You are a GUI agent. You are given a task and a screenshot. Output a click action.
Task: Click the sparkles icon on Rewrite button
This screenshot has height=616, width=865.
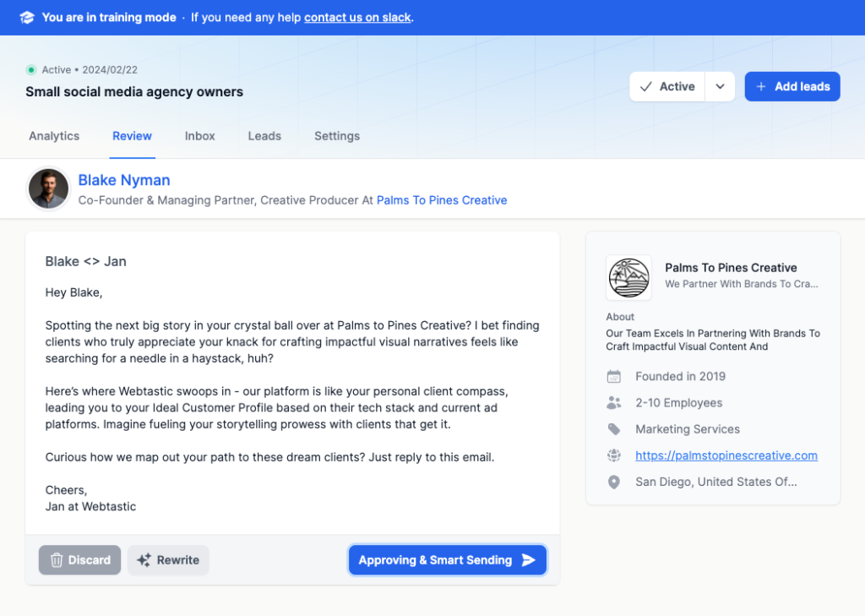[x=145, y=559]
